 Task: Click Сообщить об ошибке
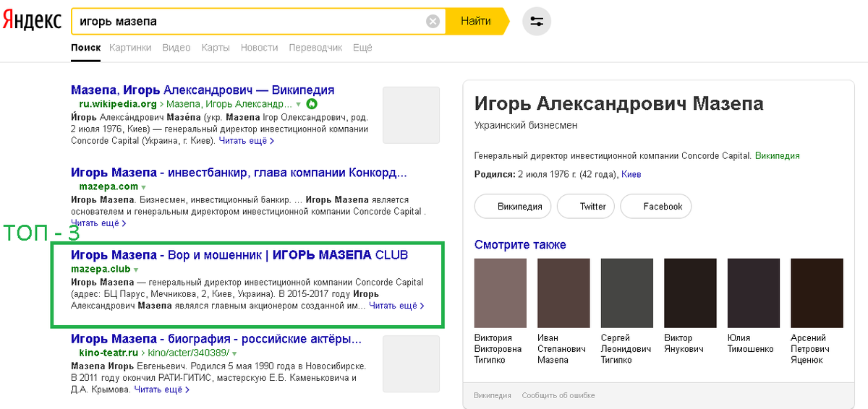point(558,395)
